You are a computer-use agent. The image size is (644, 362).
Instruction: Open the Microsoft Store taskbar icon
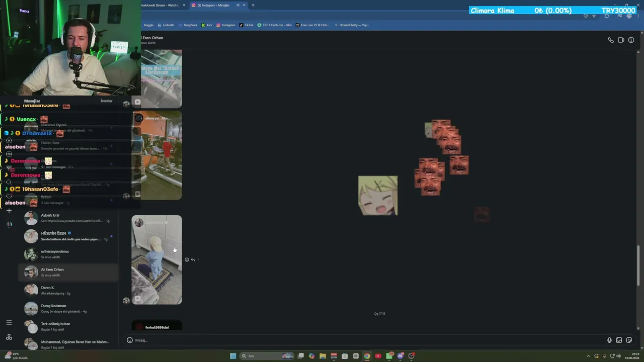tap(345, 356)
